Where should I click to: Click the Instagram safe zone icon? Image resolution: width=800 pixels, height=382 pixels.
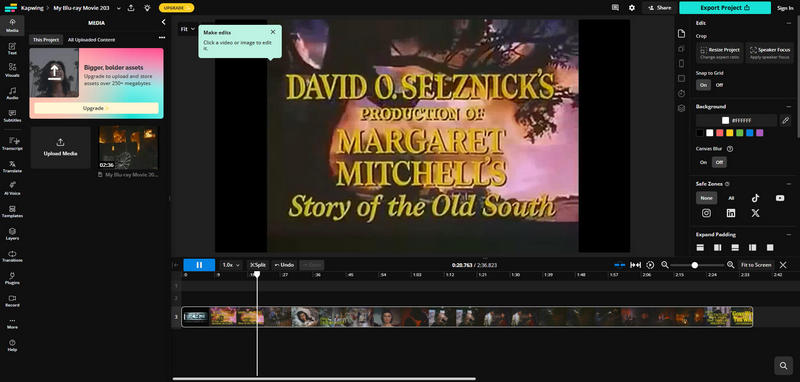(x=706, y=213)
